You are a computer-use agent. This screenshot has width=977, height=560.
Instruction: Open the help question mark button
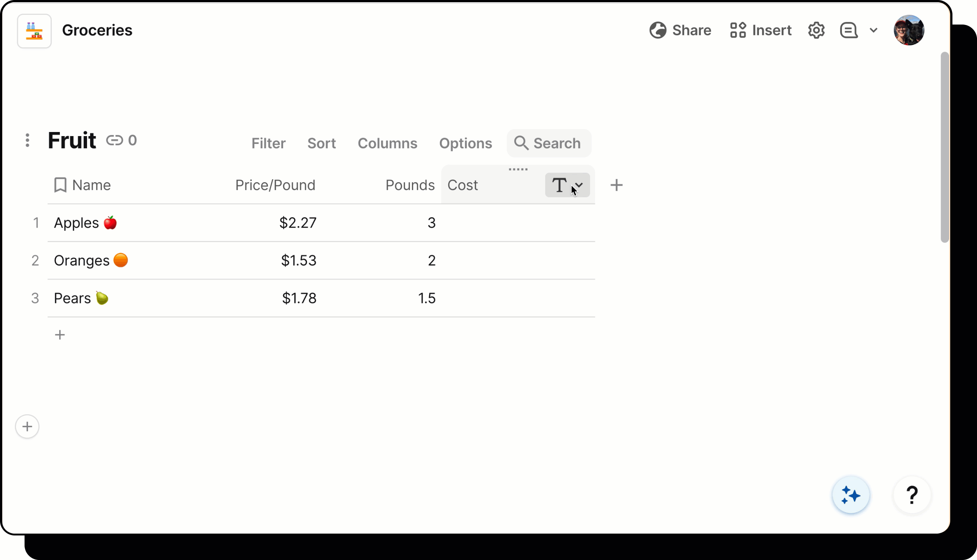point(912,495)
